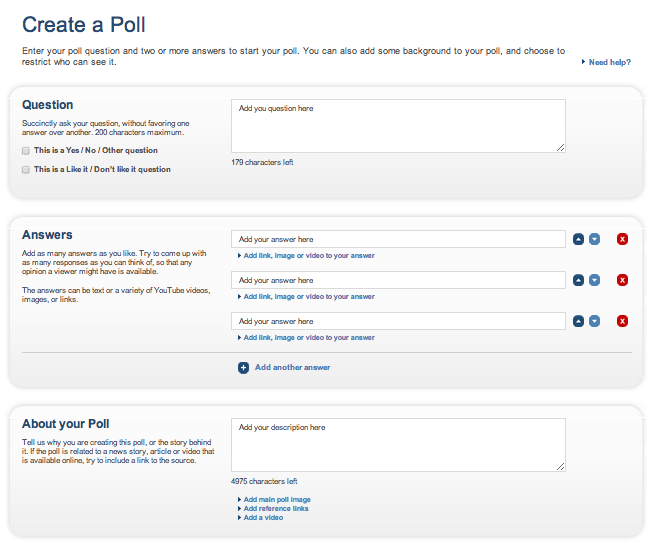The height and width of the screenshot is (546, 649).
Task: Open the Need help? link
Action: coord(609,62)
